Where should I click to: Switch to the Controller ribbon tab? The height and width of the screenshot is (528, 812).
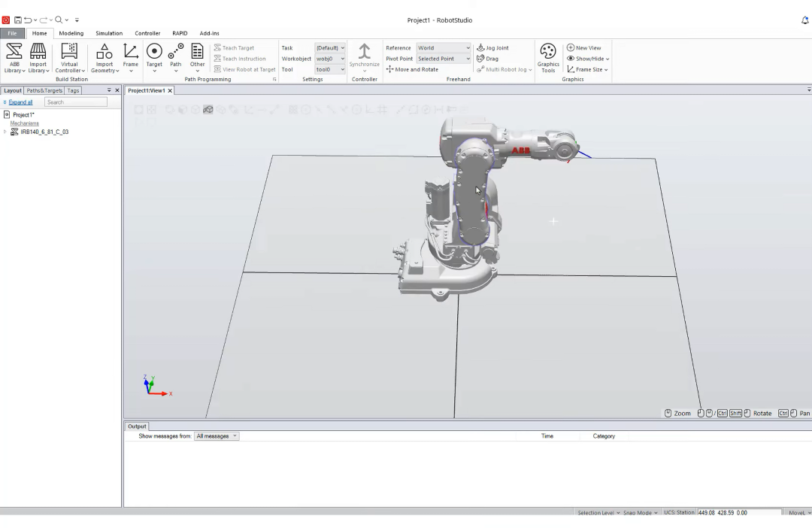(147, 33)
